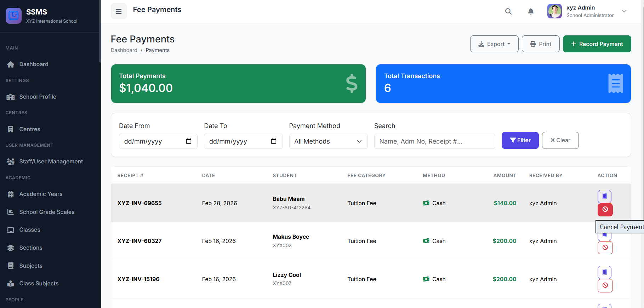Screen dimensions: 644x308
Task: Cancel the Makus Boyee payment
Action: pos(605,248)
